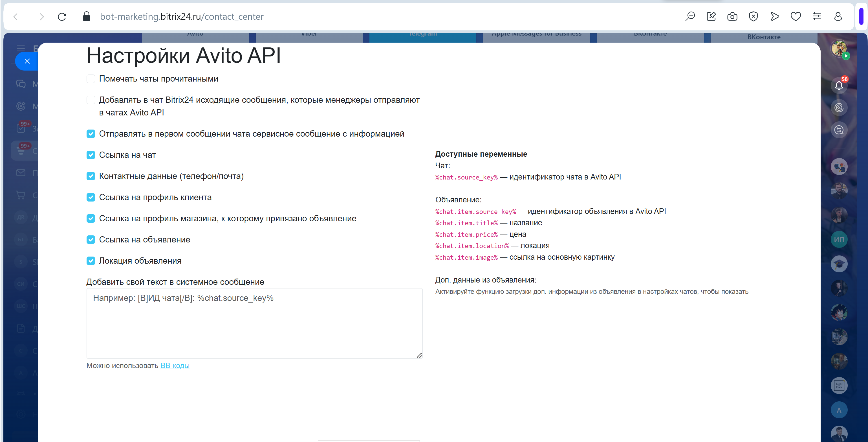Click the snapshot camera icon in the toolbar

coord(732,17)
